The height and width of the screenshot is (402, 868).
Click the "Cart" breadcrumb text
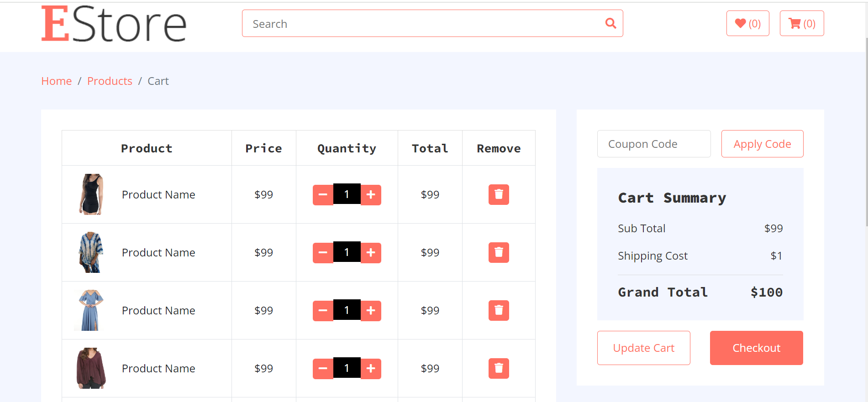point(158,81)
